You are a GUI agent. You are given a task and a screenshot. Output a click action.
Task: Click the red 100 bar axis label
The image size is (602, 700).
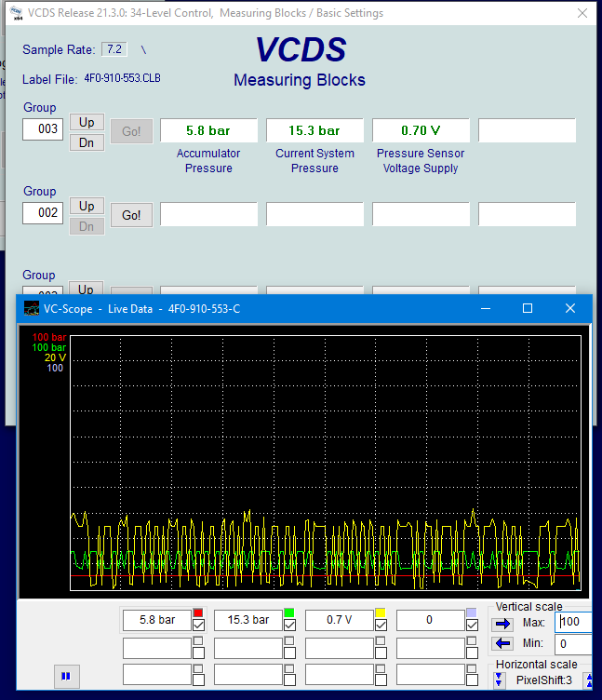click(x=49, y=337)
